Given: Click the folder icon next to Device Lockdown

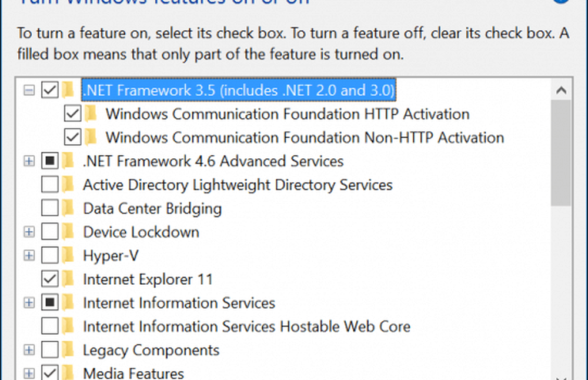Looking at the screenshot, I should [x=68, y=232].
